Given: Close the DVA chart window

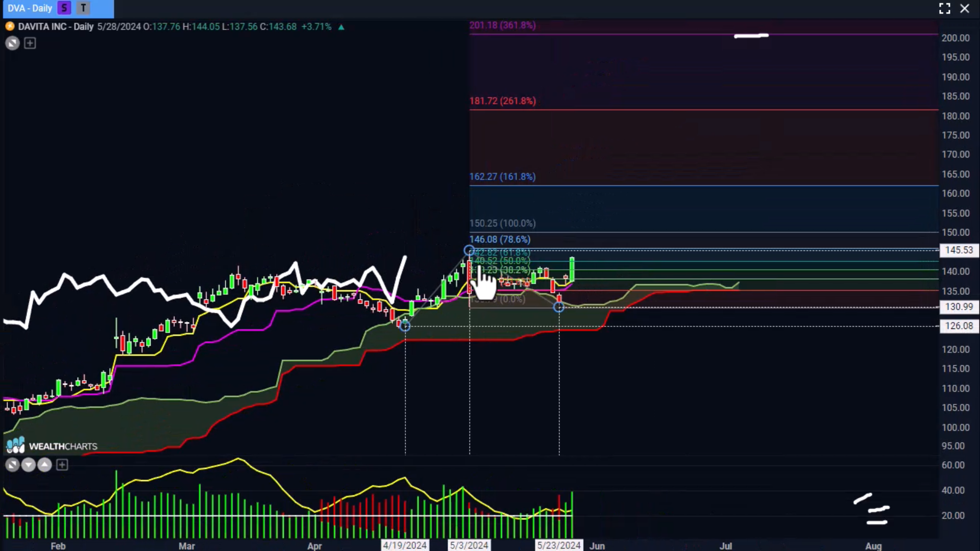Looking at the screenshot, I should 964,8.
